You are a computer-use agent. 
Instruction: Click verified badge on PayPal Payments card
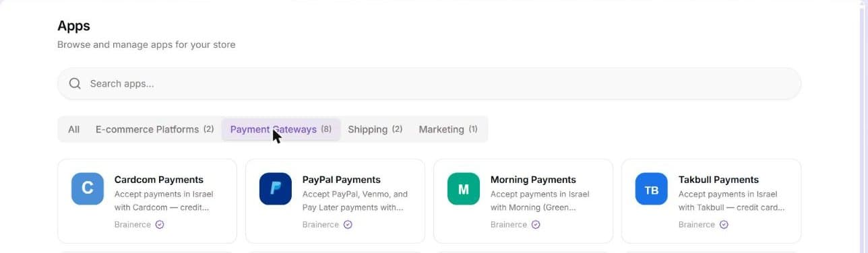pyautogui.click(x=348, y=225)
